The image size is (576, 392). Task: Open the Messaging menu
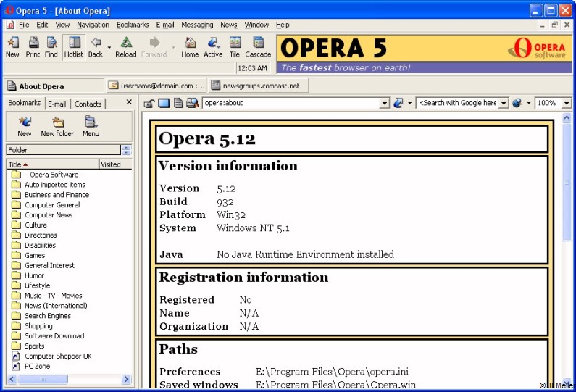coord(197,25)
